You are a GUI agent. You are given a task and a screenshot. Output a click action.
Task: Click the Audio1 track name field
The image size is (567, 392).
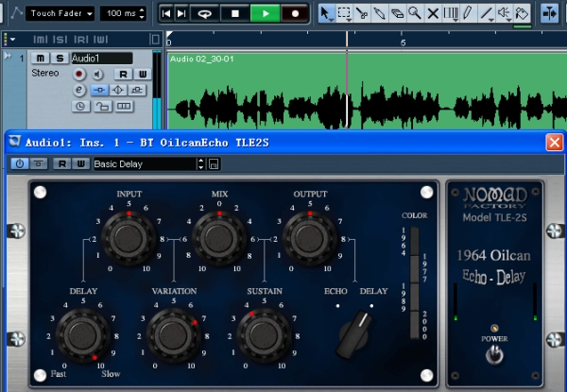pyautogui.click(x=102, y=59)
